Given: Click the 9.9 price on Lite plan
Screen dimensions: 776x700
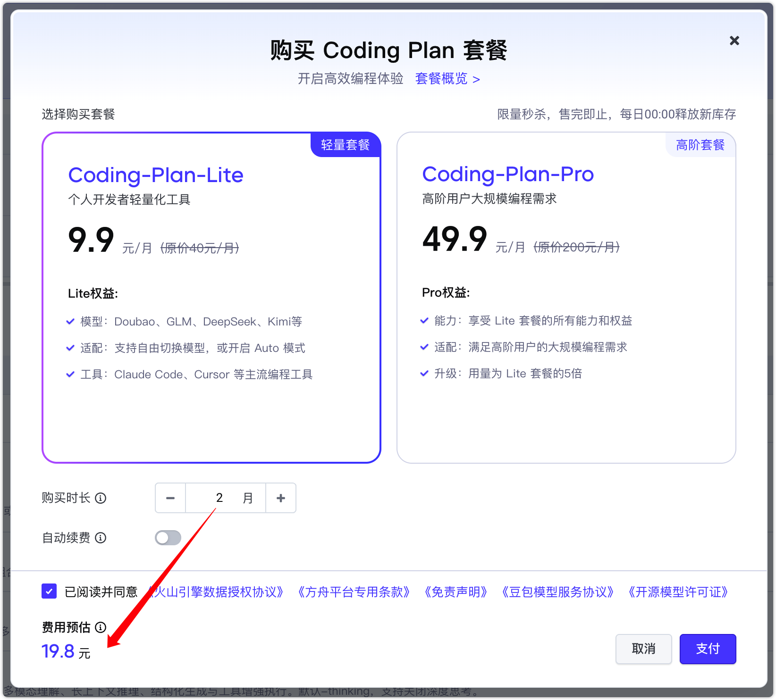Looking at the screenshot, I should 91,240.
